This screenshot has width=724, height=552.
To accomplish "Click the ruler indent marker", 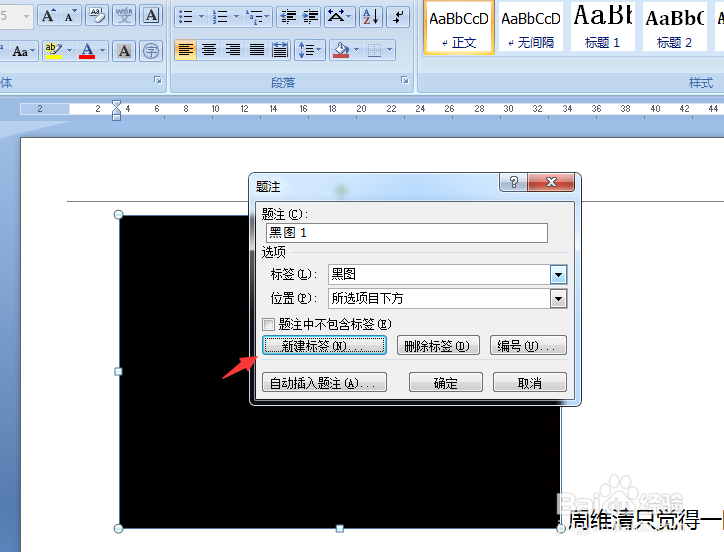I will pyautogui.click(x=116, y=110).
